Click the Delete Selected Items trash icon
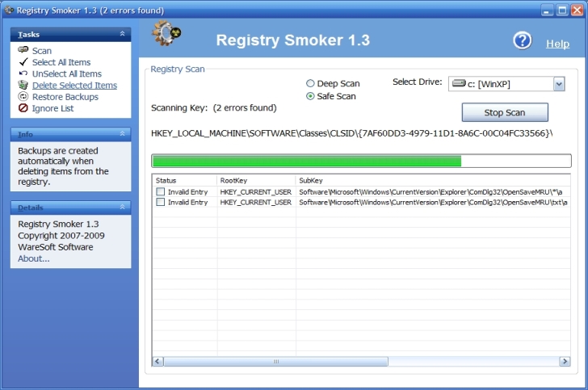The image size is (588, 390). coord(23,85)
